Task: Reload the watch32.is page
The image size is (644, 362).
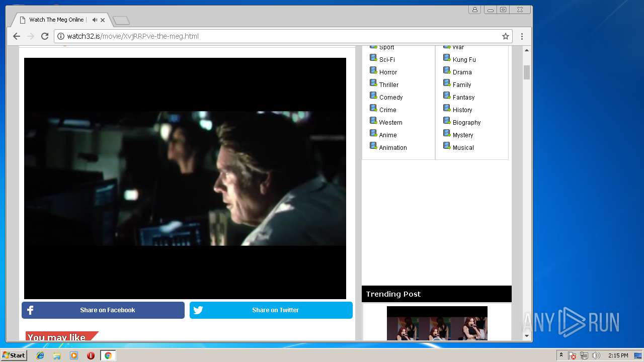Action: coord(45,36)
